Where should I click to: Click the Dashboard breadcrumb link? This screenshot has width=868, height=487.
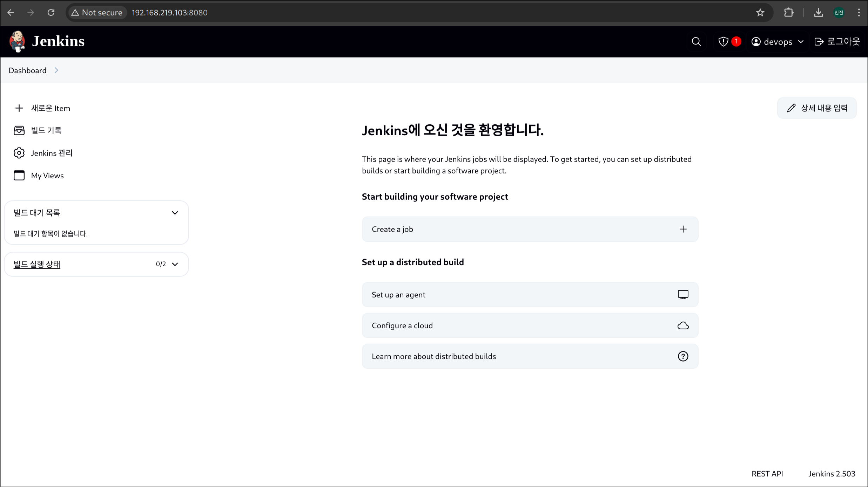27,70
